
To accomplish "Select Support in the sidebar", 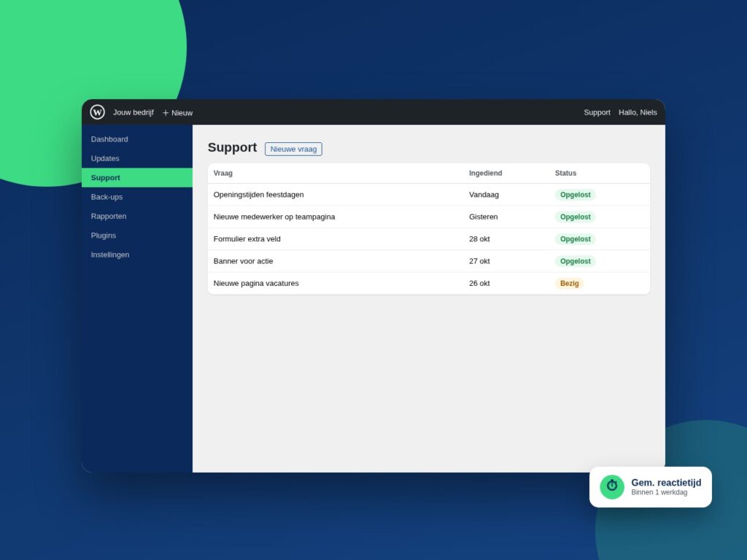I will coord(137,178).
